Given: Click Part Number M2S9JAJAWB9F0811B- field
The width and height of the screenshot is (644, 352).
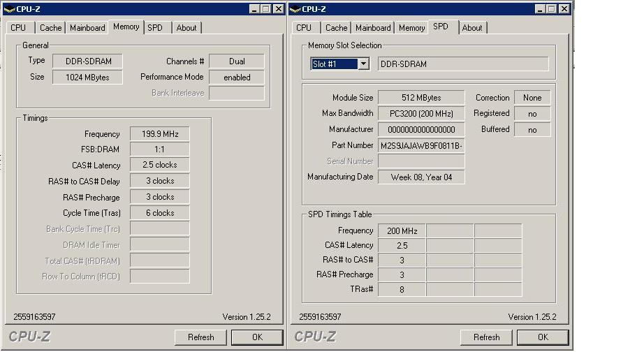Looking at the screenshot, I should (421, 145).
